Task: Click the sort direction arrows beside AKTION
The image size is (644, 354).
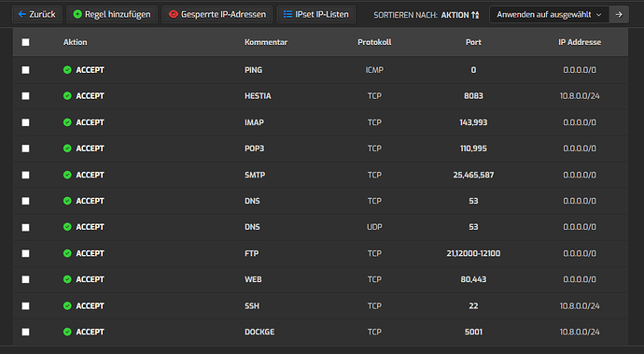Action: tap(475, 15)
